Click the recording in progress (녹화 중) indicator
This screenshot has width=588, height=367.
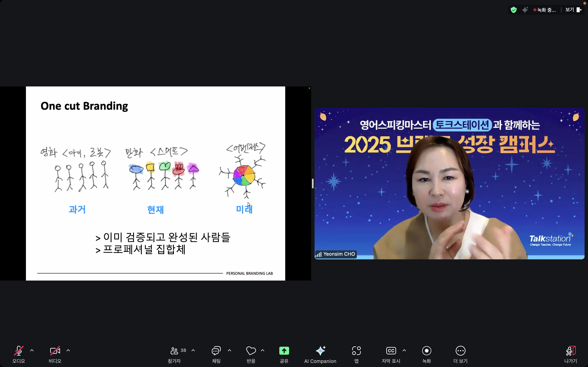(x=545, y=10)
